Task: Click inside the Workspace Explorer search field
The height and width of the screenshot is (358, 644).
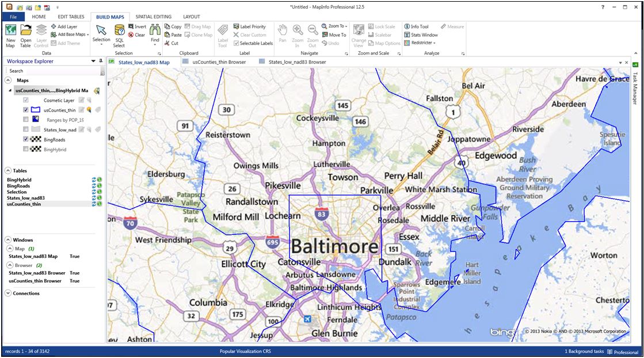Action: (52, 70)
